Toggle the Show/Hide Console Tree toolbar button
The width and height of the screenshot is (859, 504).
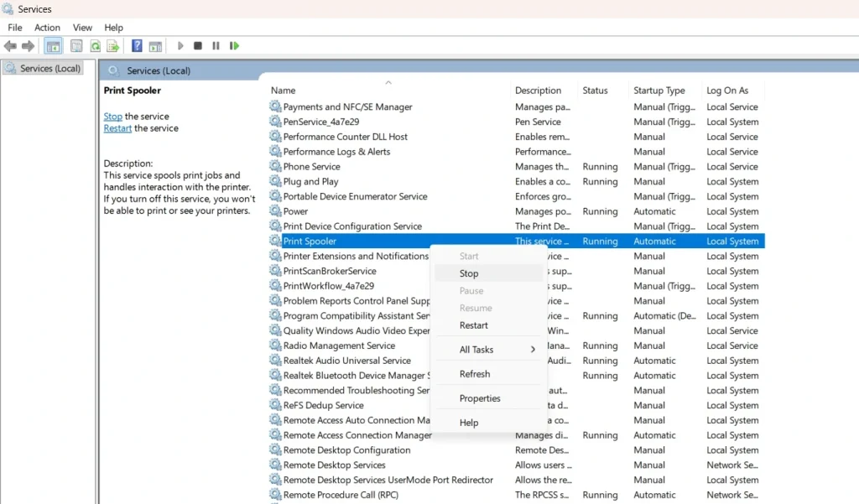(53, 46)
